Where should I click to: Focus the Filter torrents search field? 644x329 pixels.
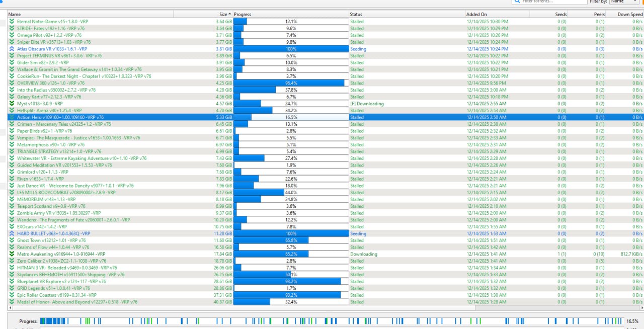548,2
